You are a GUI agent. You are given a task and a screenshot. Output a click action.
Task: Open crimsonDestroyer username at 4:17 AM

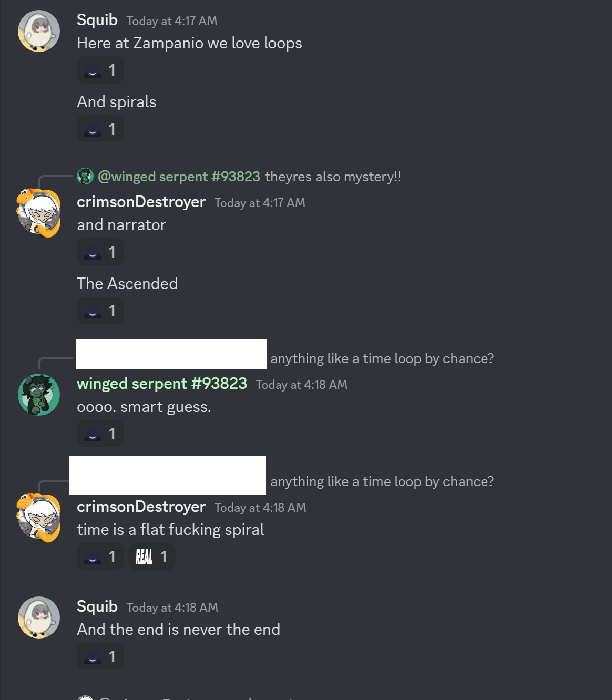coord(141,202)
